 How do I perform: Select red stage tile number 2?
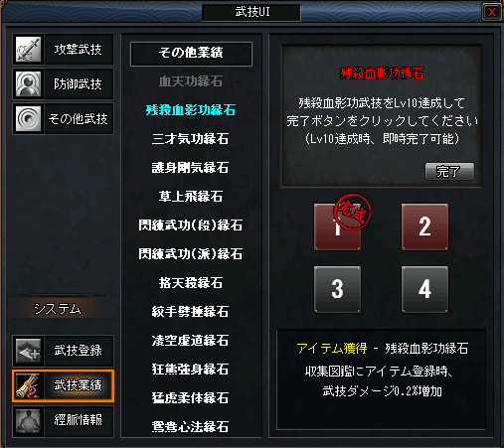click(424, 226)
